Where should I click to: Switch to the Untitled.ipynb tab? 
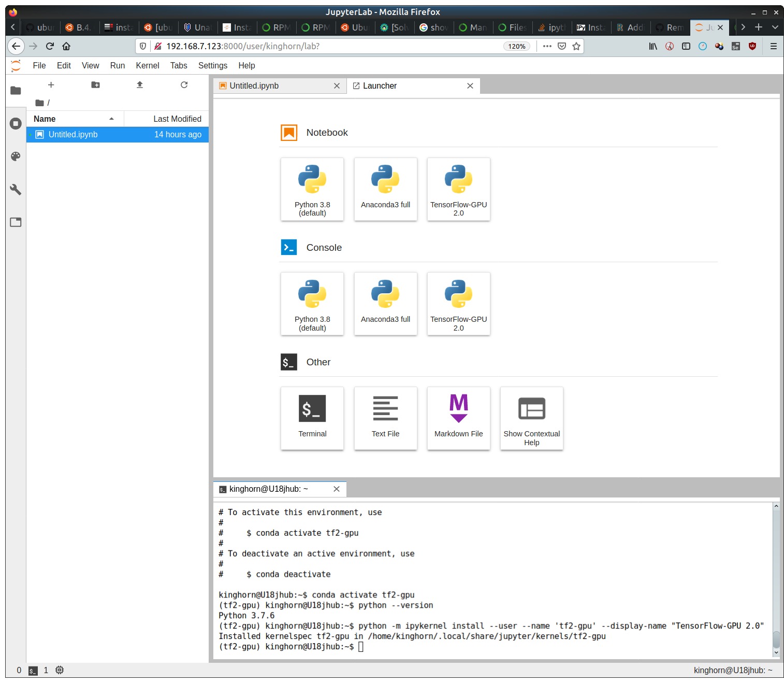(274, 86)
